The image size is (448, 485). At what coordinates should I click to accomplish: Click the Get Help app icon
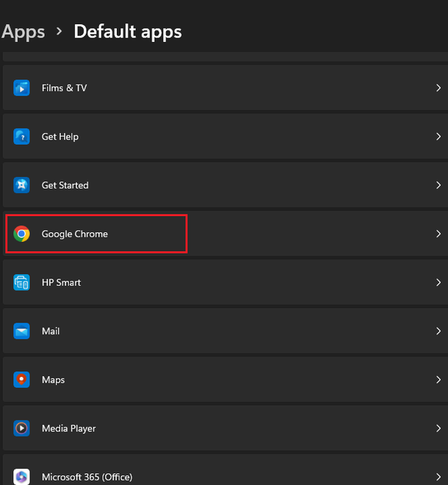click(x=22, y=137)
